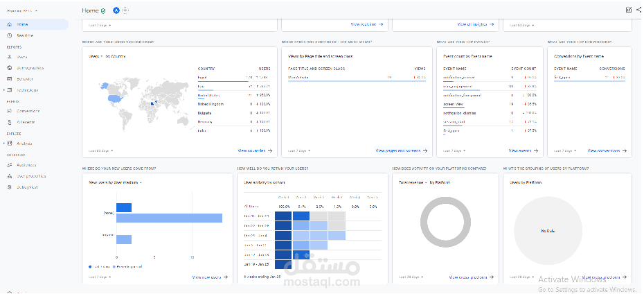Open Last 24 days dropdown in Total revenue card
Screen dimensions: 644x294
point(411,277)
